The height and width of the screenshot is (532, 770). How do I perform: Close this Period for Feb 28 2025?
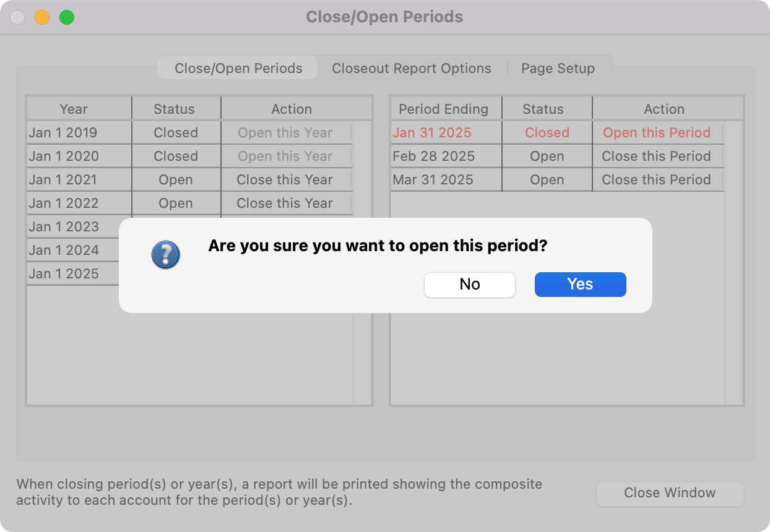656,157
